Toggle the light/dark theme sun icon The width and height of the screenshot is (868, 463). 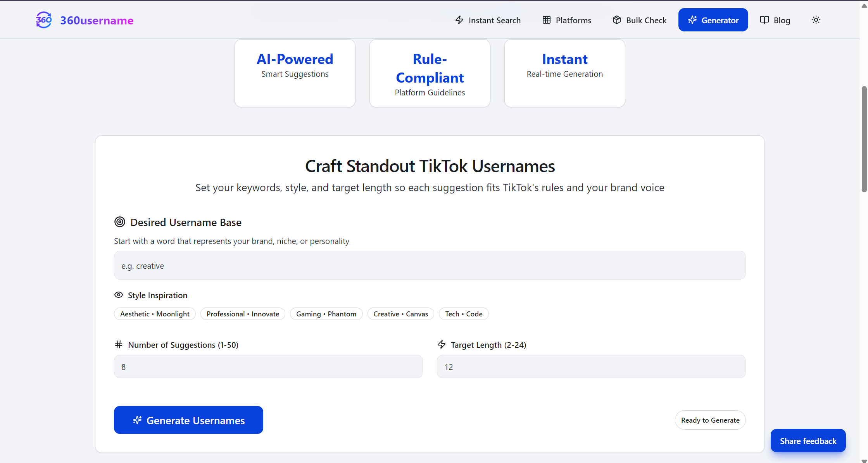816,20
